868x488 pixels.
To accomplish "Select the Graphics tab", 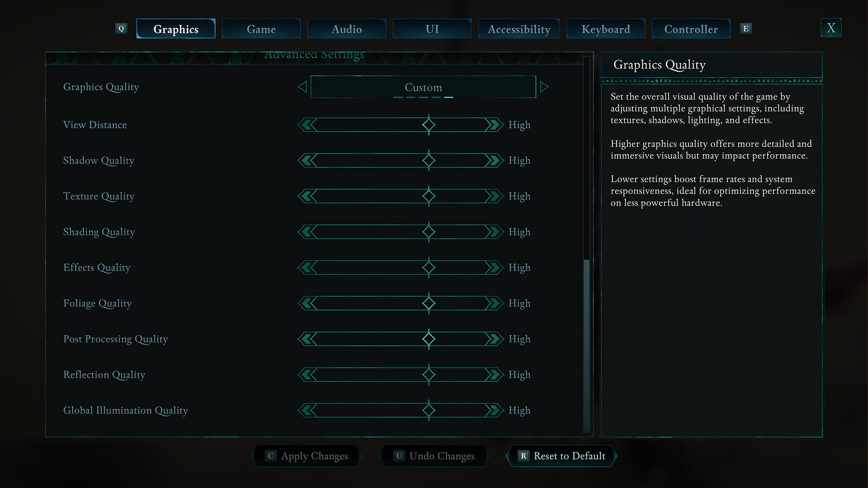I will [175, 28].
